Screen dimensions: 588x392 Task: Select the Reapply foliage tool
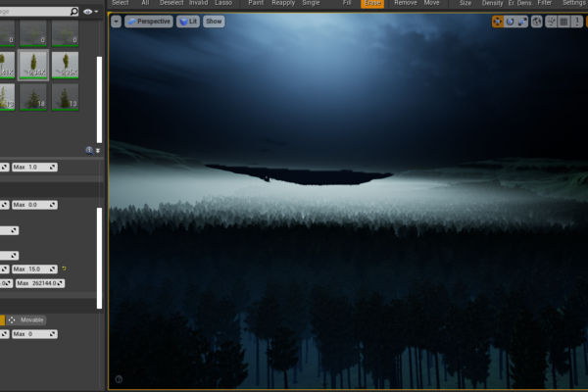click(x=283, y=3)
